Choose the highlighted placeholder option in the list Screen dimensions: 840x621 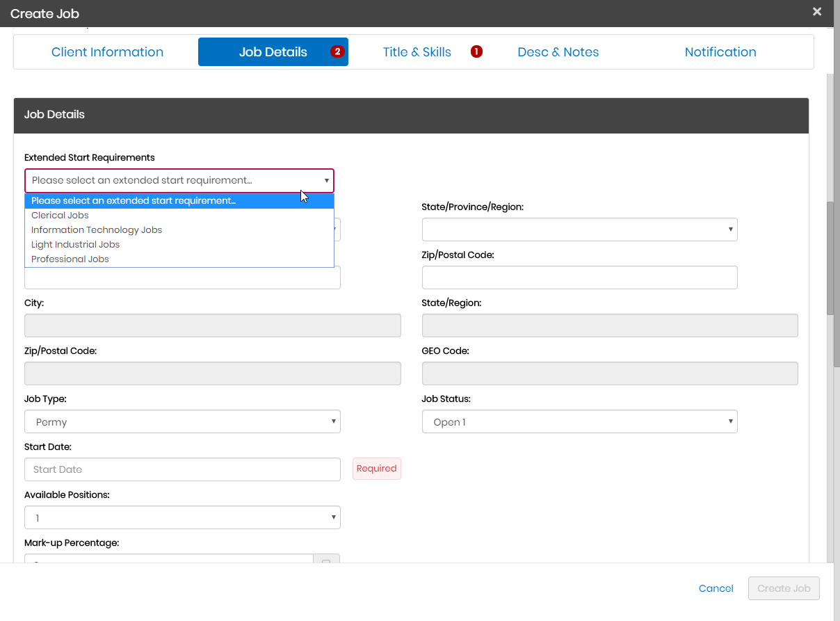(179, 201)
